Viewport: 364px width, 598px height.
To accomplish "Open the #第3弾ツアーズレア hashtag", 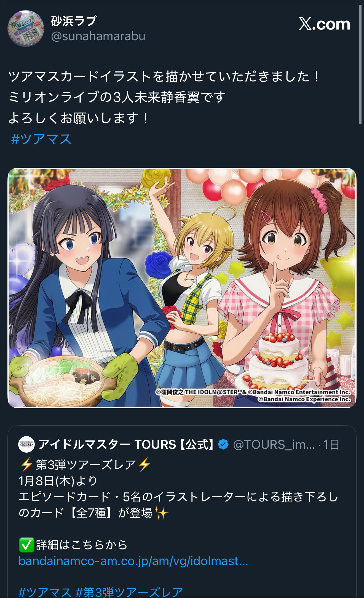I will (129, 592).
